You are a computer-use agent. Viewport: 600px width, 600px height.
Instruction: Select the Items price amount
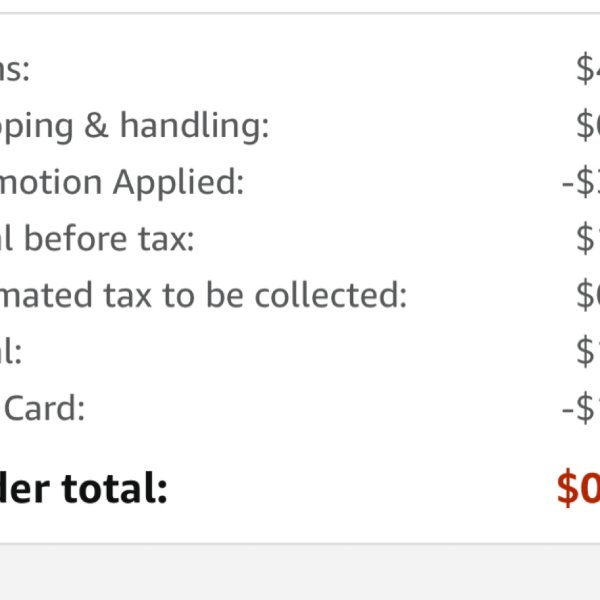pos(588,69)
